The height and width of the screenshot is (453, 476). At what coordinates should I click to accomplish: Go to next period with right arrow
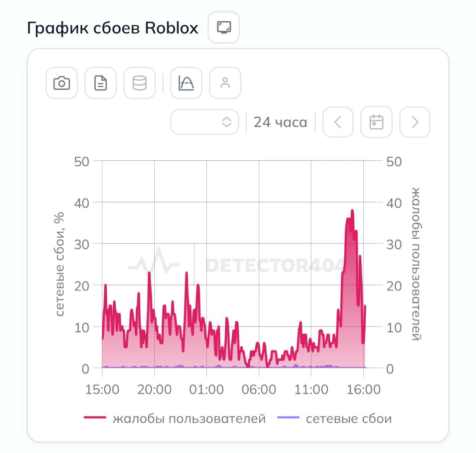coord(415,122)
